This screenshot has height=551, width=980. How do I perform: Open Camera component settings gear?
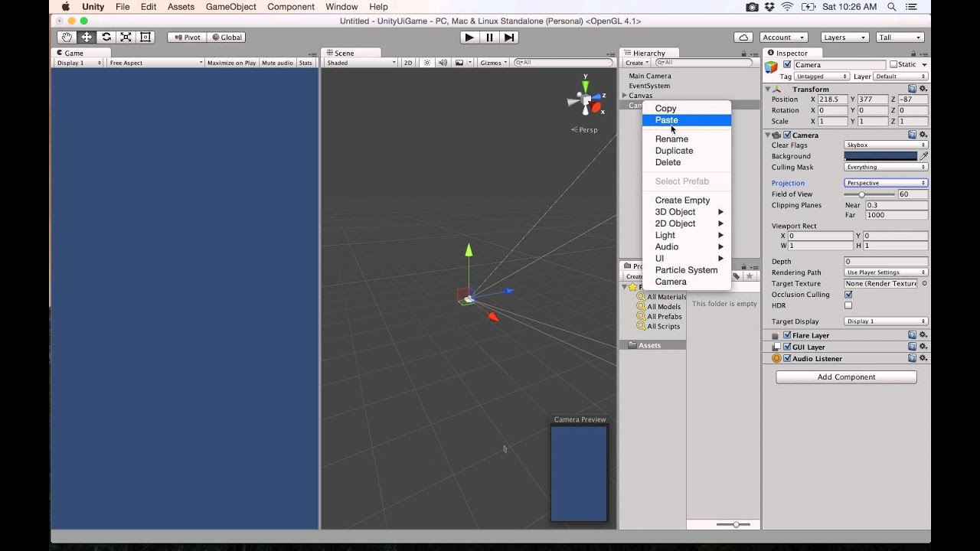pos(923,135)
